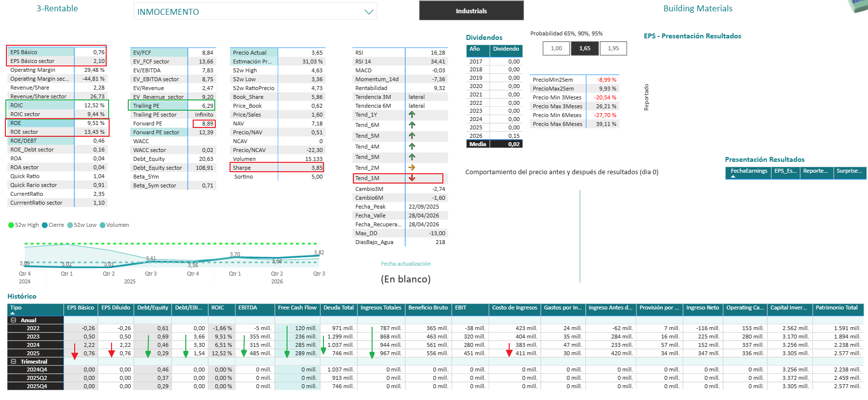Click the 3-Rentable heading
The image size is (868, 400).
coord(57,8)
